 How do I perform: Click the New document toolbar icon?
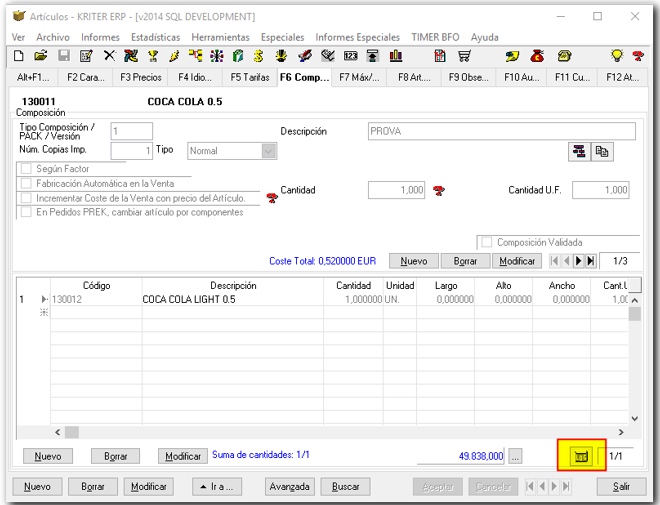(x=19, y=56)
